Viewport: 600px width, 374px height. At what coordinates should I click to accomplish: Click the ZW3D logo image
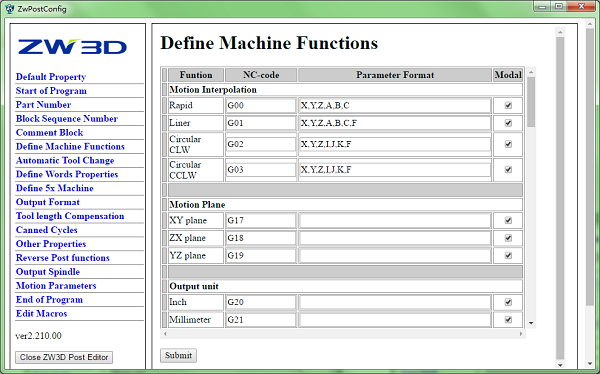(72, 47)
